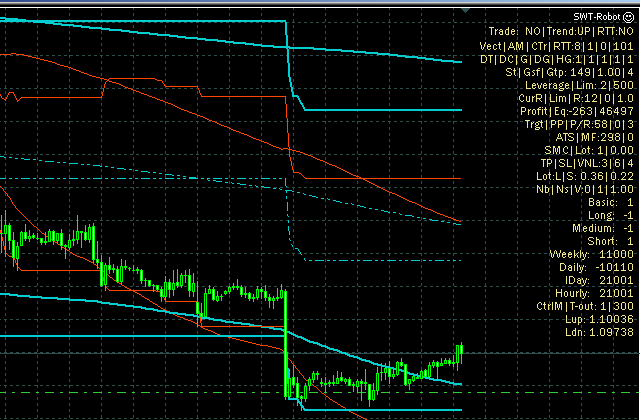Click the Nb|Ns|V:0|1|1.00 line
The image size is (640, 420).
(585, 189)
